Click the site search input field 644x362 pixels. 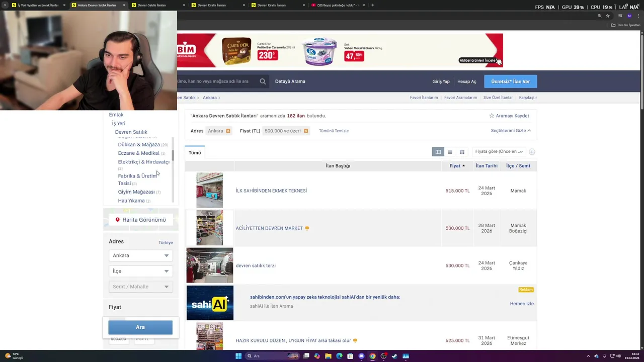[217, 81]
